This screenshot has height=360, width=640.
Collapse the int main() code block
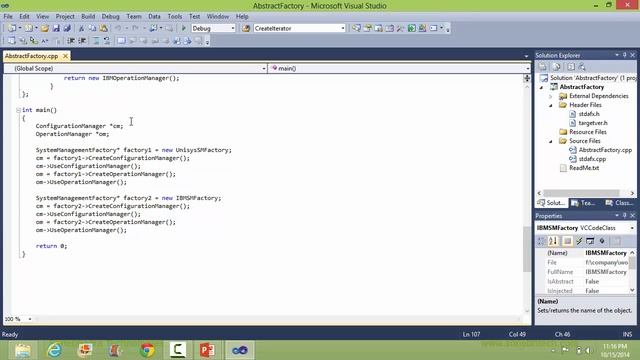(x=18, y=110)
